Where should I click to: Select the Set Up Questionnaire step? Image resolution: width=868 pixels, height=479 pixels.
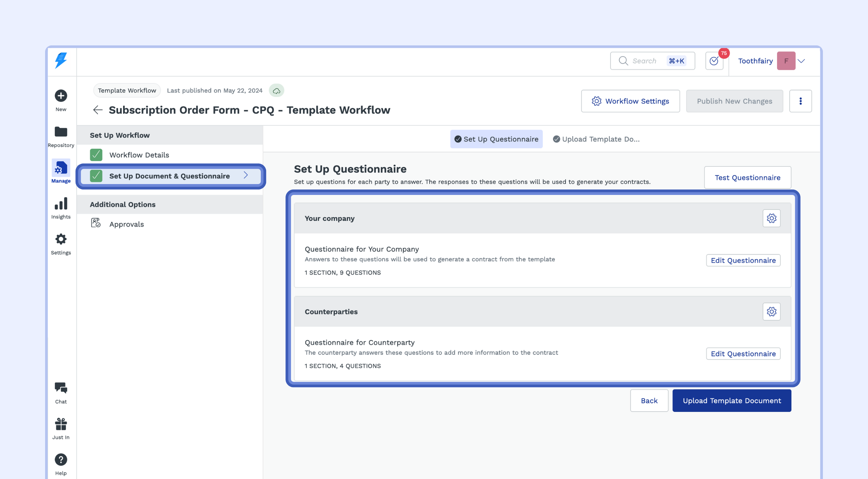pyautogui.click(x=496, y=139)
